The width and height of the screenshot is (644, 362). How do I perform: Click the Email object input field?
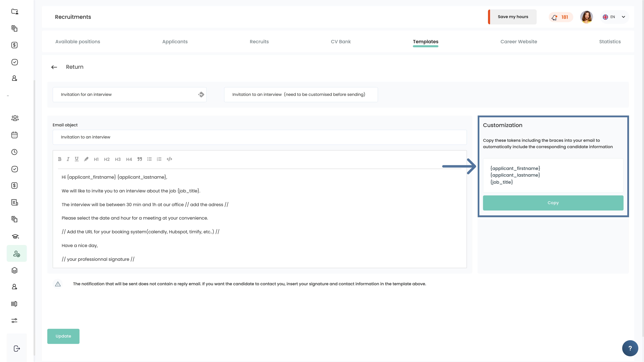(260, 137)
